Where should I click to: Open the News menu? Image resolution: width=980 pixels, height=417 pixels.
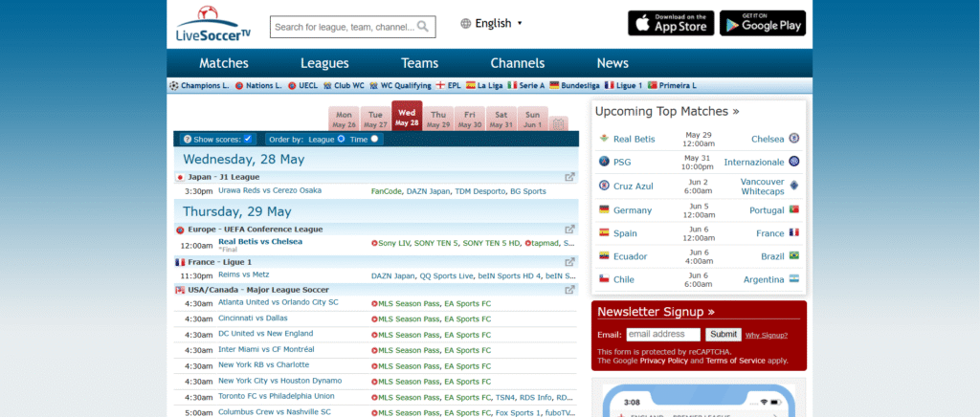[612, 63]
